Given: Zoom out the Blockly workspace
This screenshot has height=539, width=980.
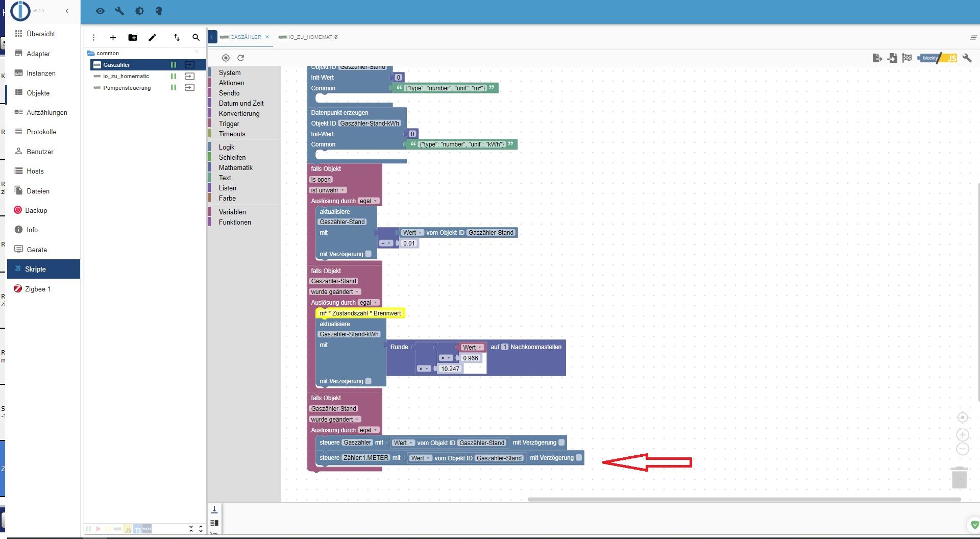Looking at the screenshot, I should 963,449.
